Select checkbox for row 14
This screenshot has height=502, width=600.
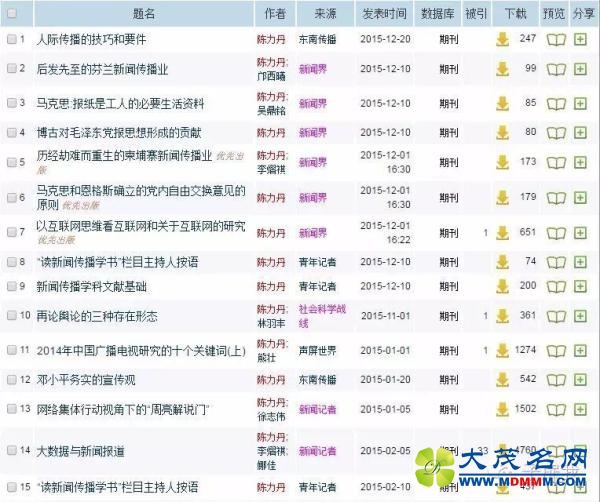click(12, 450)
